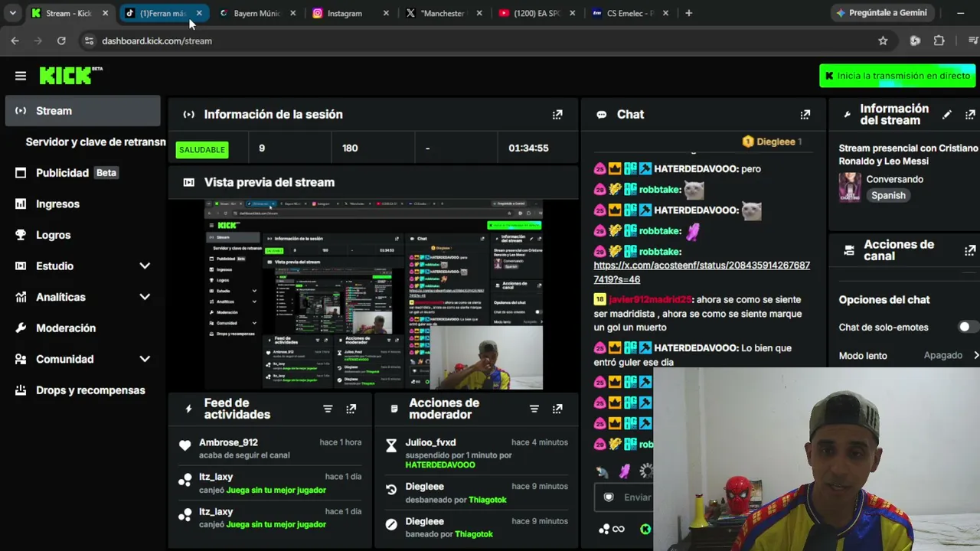Open the x.com link posted by robbtake
Image resolution: width=980 pixels, height=551 pixels.
click(x=701, y=272)
